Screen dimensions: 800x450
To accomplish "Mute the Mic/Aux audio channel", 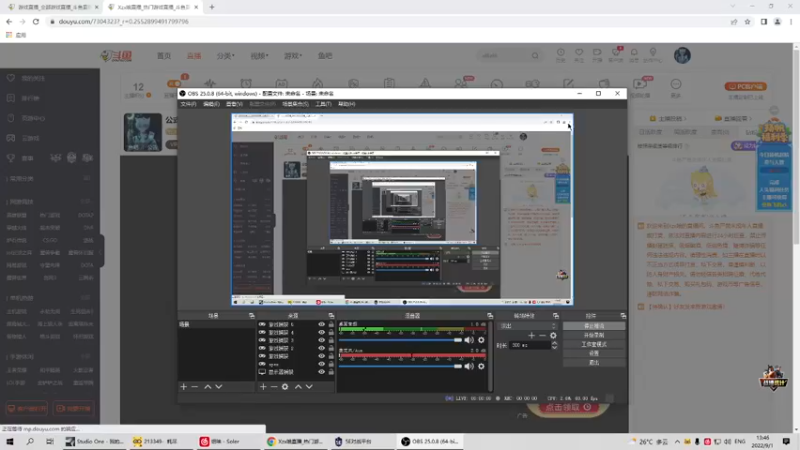I will pos(469,366).
